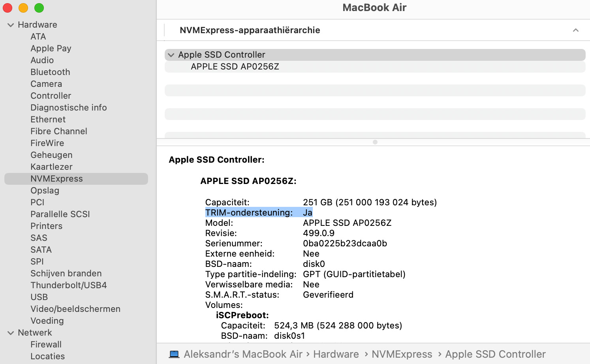Screen dimensions: 590x364
Task: Click the disk0s1 BSD name value
Action: click(x=289, y=336)
